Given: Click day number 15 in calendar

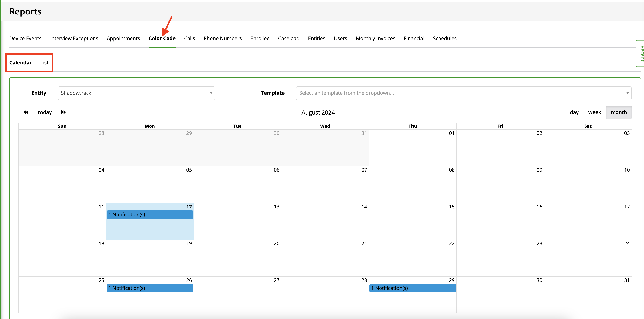Looking at the screenshot, I should (452, 207).
